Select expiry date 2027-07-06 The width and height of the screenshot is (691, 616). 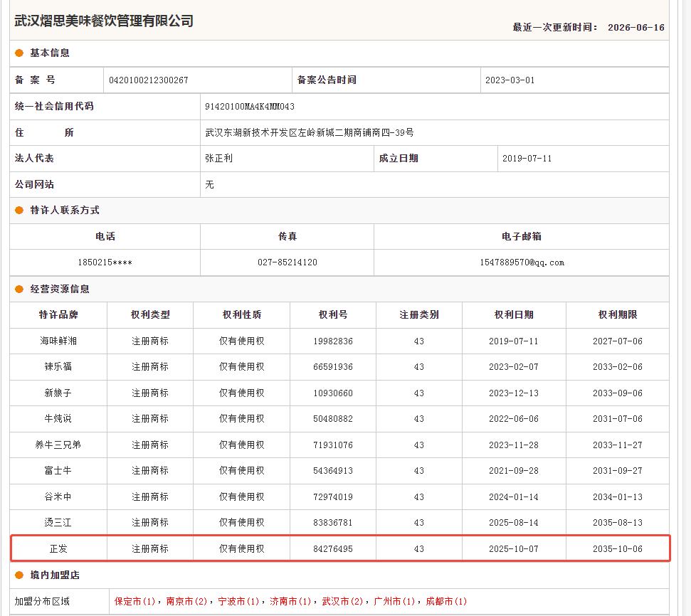point(618,341)
